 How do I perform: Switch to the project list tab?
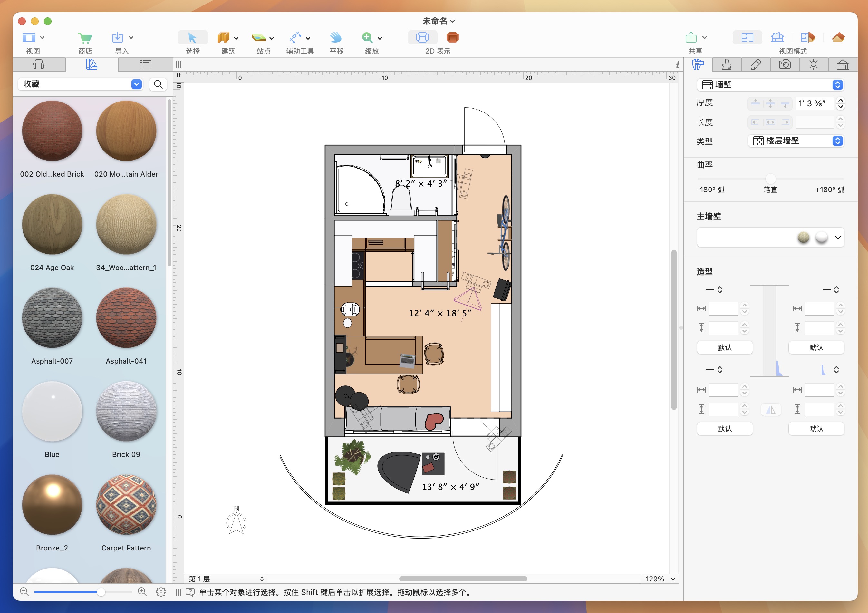click(x=145, y=64)
